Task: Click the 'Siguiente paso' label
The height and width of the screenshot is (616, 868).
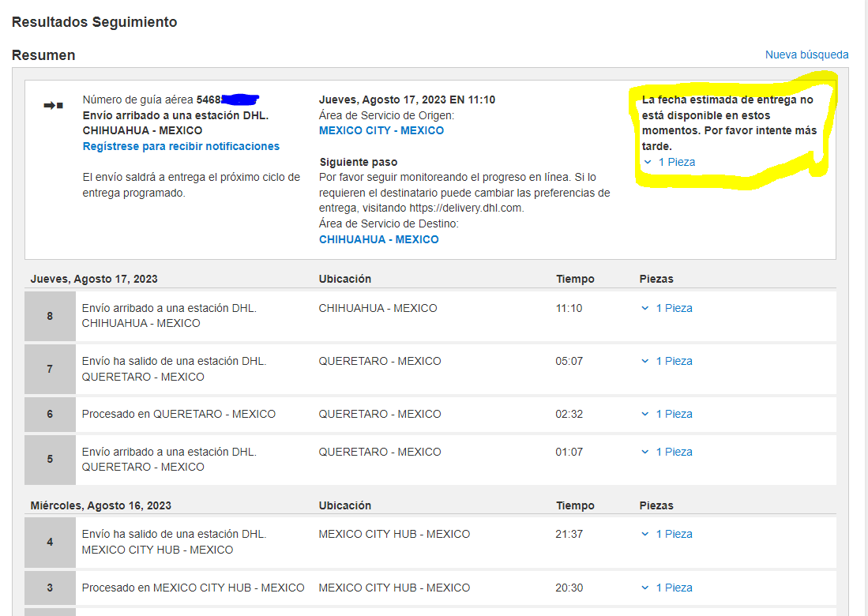Action: pyautogui.click(x=359, y=162)
